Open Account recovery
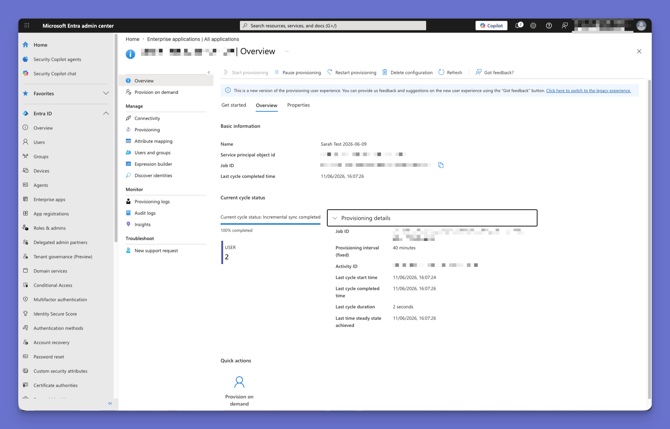 [51, 343]
